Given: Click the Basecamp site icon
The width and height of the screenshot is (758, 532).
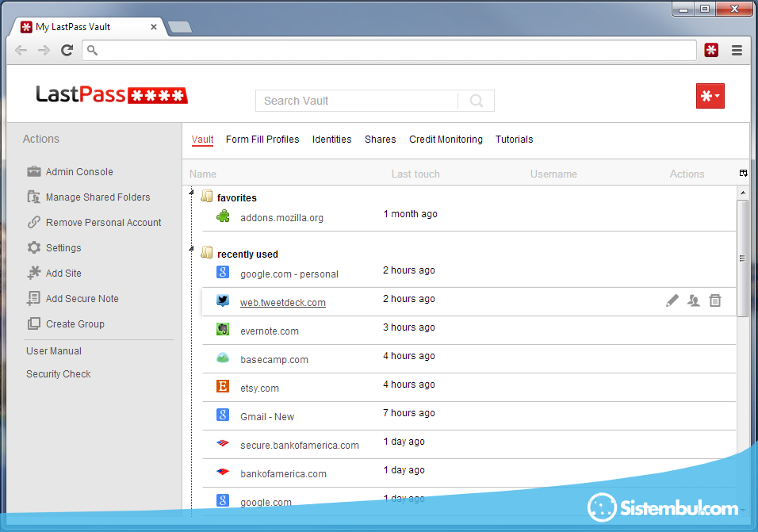Looking at the screenshot, I should [x=223, y=358].
